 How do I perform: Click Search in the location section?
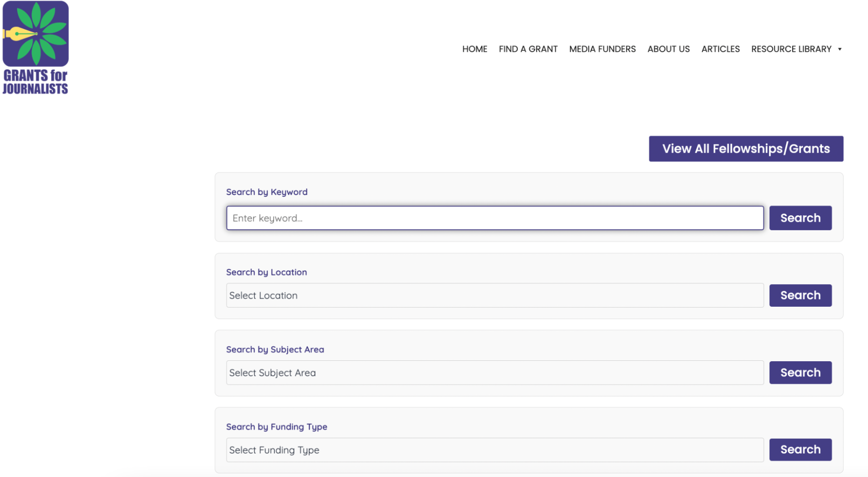click(x=800, y=295)
